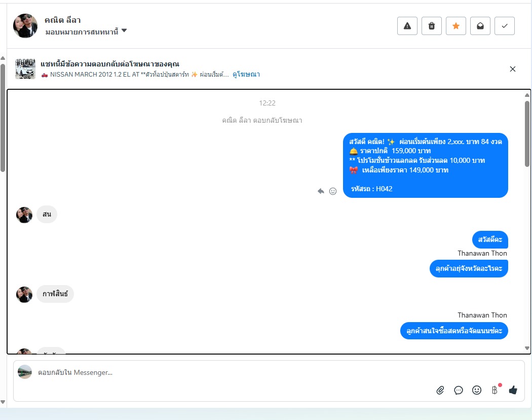
Task: Open the emoji reaction for the promo message
Action: coord(333,191)
